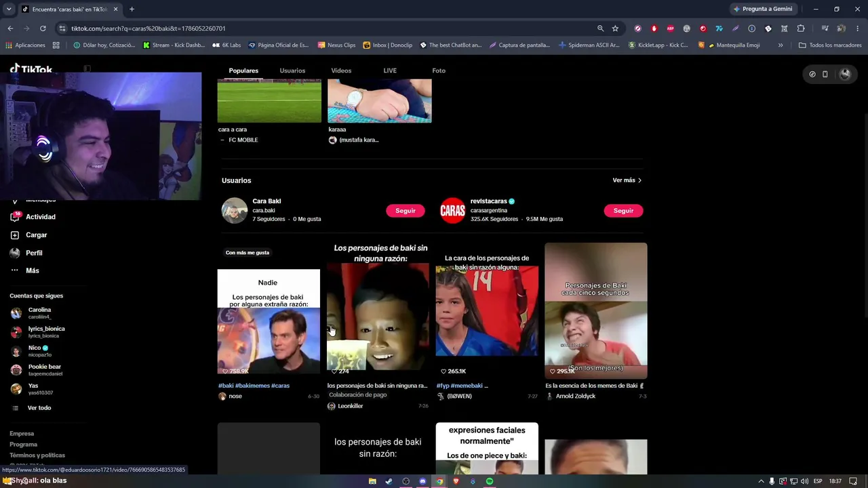Open the Windows notification center icon
The height and width of the screenshot is (488, 868).
click(853, 481)
